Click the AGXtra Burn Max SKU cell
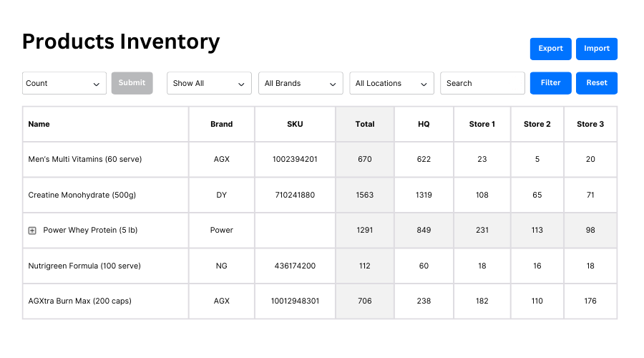 click(x=294, y=301)
